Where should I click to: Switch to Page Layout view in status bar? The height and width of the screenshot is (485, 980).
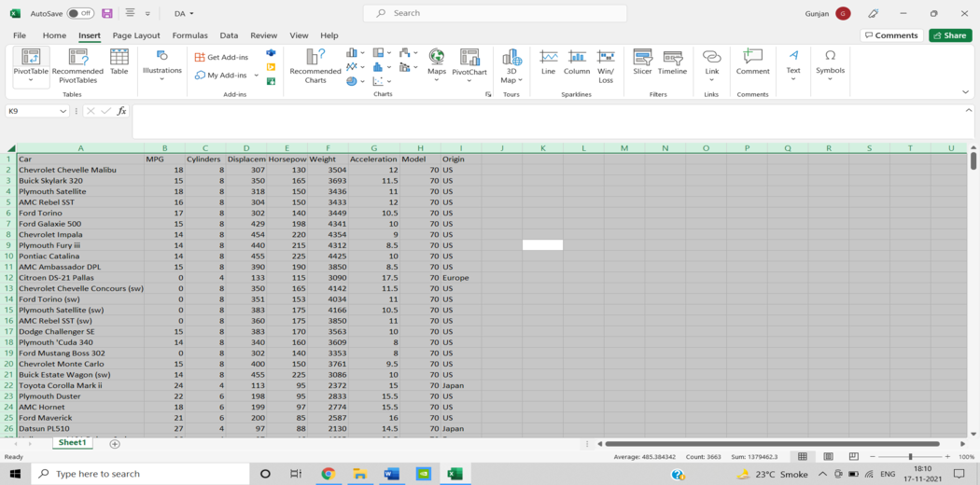[x=828, y=457]
